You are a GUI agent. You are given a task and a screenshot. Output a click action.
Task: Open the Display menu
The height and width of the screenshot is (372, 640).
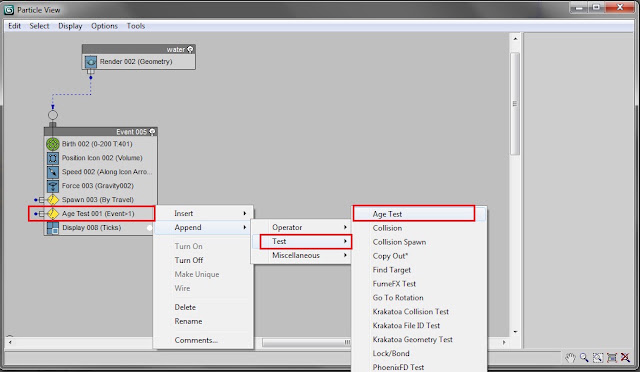click(x=70, y=26)
